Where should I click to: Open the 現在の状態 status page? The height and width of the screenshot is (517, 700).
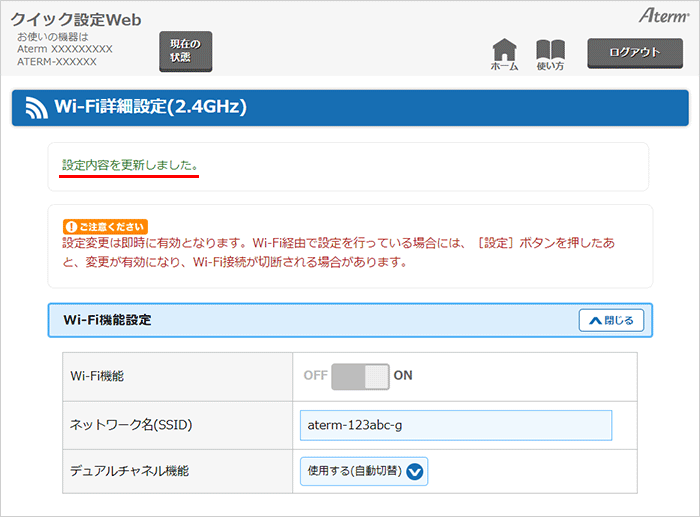pos(185,51)
